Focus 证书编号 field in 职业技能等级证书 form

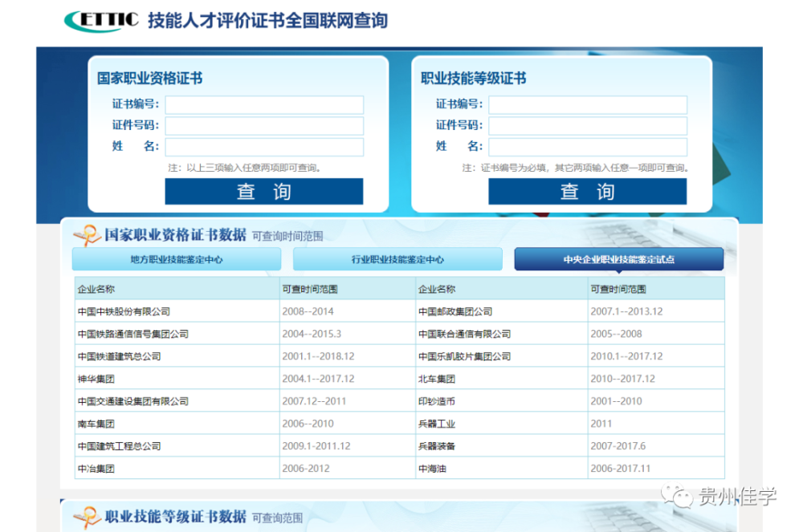[x=588, y=105]
